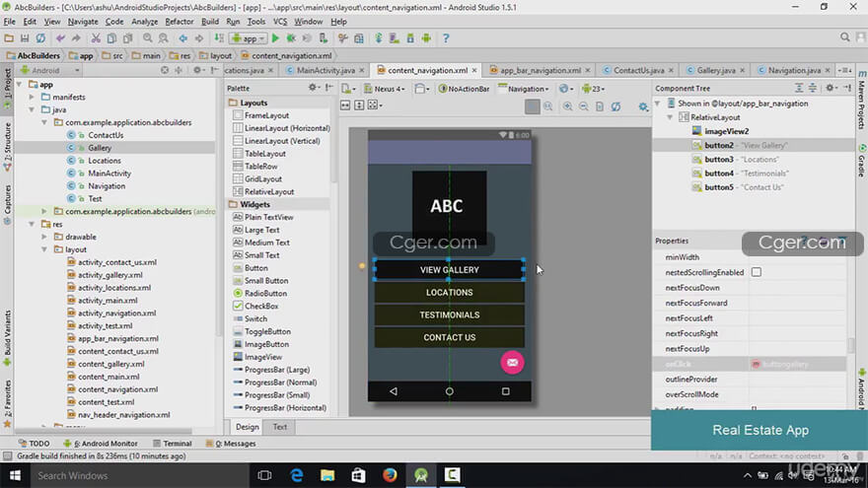Click the Find magnifier toolbar icon

[x=147, y=38]
